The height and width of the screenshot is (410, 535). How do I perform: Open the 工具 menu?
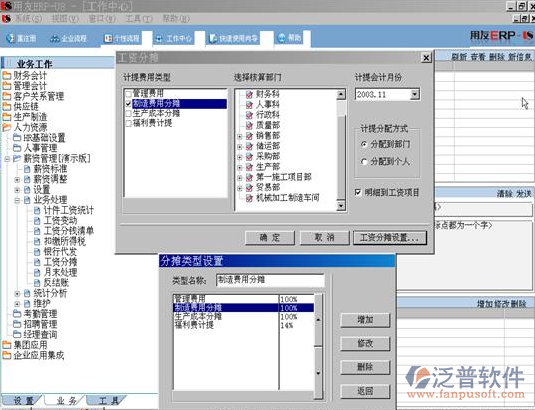pyautogui.click(x=139, y=18)
